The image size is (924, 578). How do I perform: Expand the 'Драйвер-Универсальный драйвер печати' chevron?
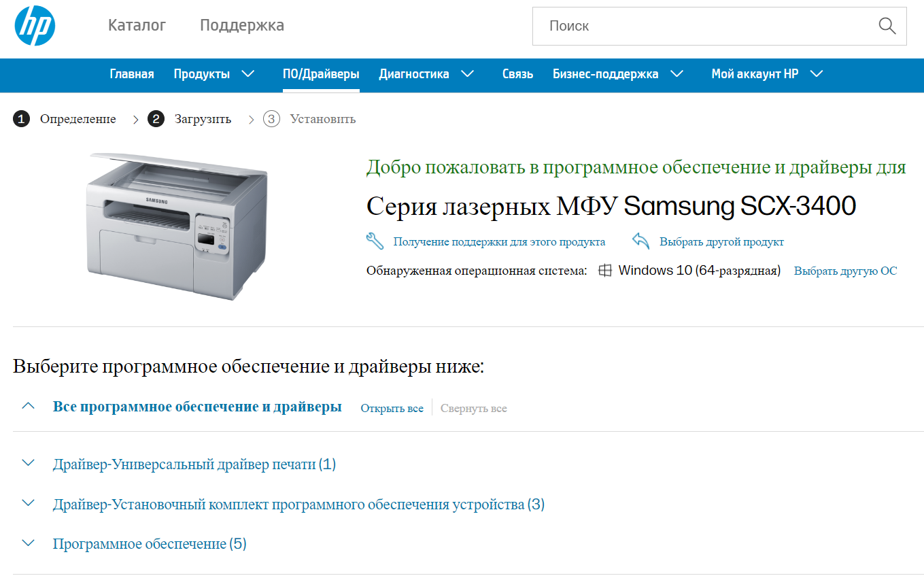point(28,463)
